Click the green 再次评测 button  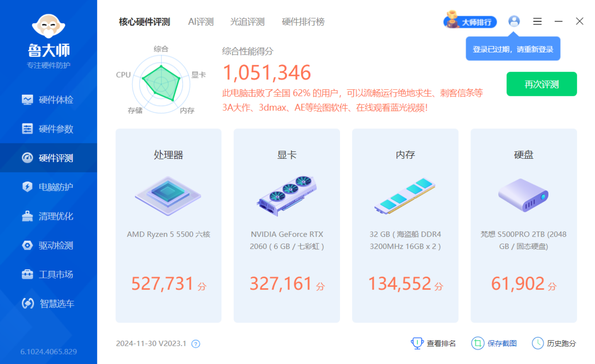[541, 84]
